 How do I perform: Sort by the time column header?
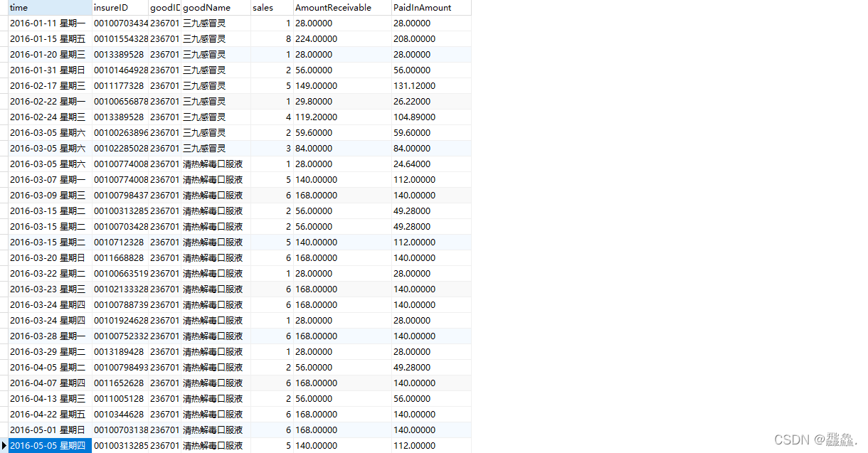click(x=50, y=8)
